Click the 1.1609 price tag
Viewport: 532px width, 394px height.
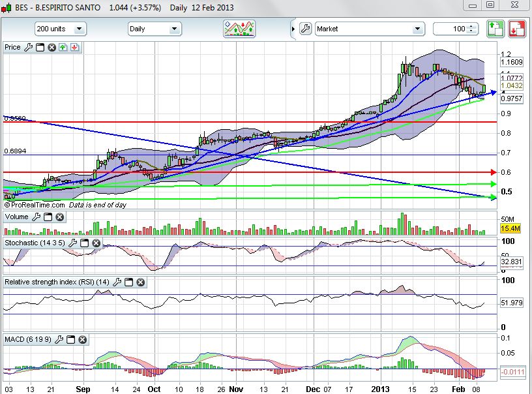pyautogui.click(x=512, y=62)
